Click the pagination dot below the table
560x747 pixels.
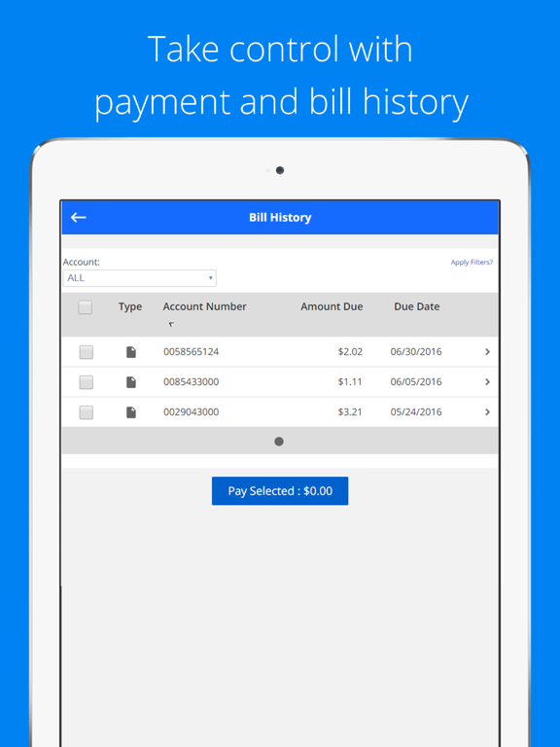(279, 442)
